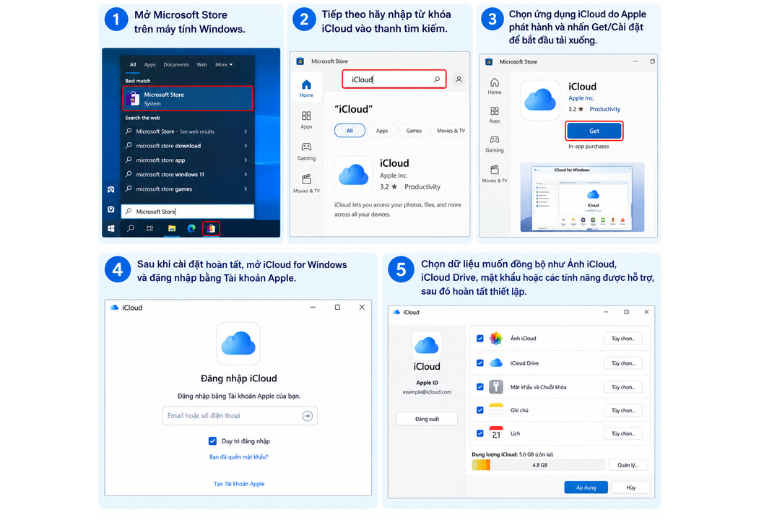Switch to Apps tab in Windows search
The width and height of the screenshot is (780, 520).
(x=150, y=65)
